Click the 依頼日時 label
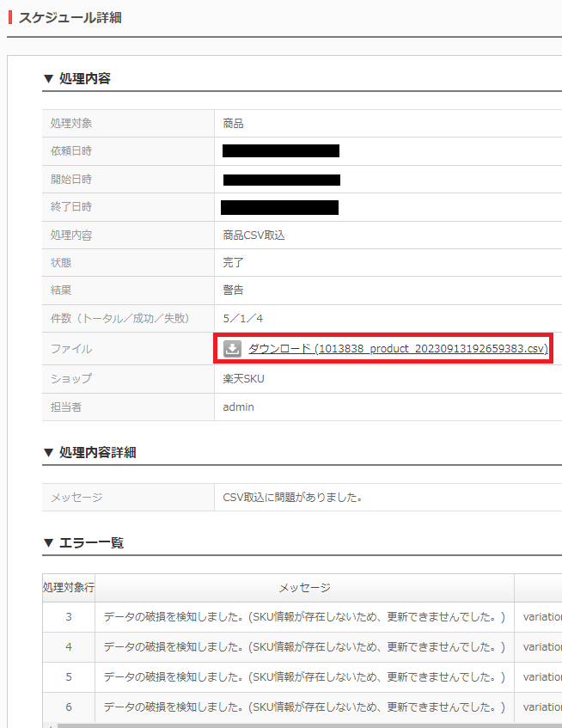 tap(71, 151)
